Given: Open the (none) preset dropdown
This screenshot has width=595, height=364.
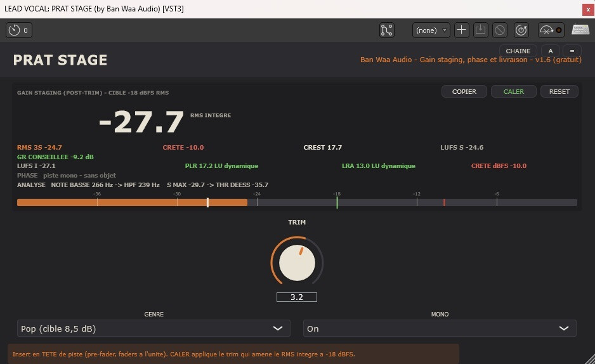Looking at the screenshot, I should (x=431, y=30).
